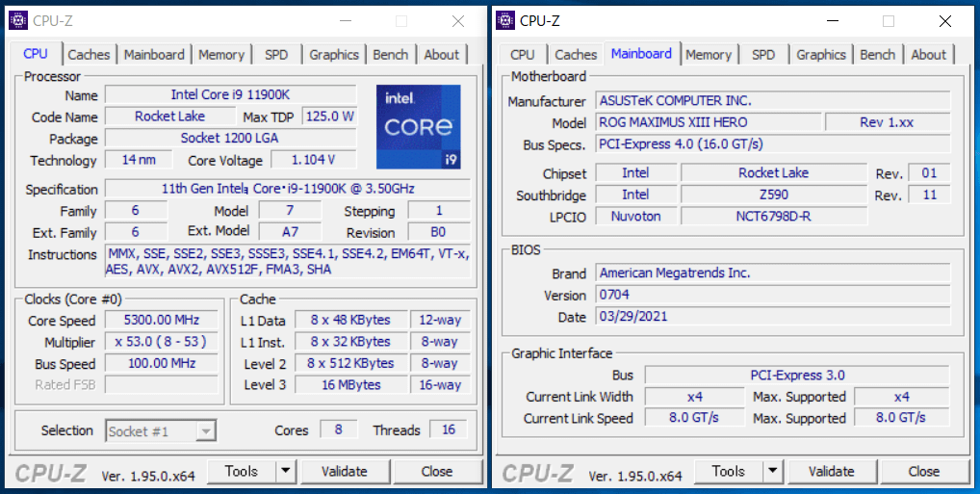The image size is (980, 494).
Task: Click Validate button in left window
Action: (345, 471)
